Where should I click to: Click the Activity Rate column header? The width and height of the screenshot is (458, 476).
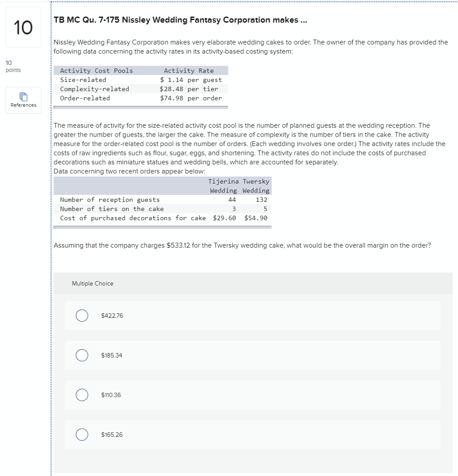tap(189, 70)
